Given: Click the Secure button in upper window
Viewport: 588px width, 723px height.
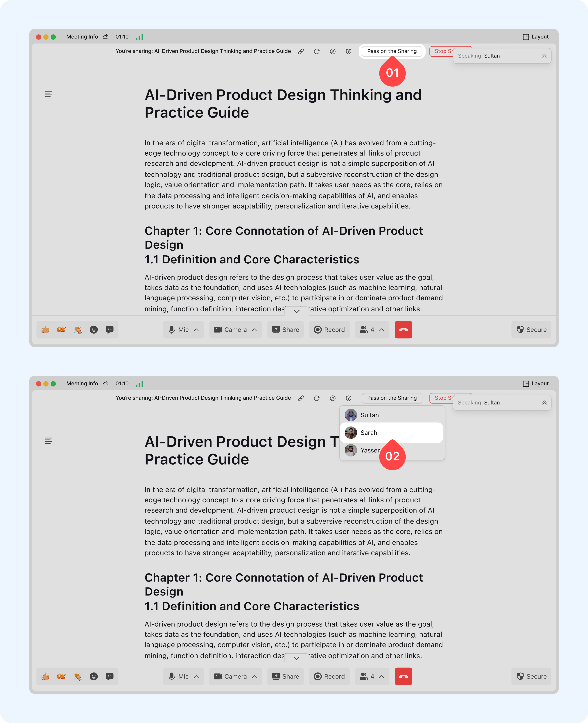Looking at the screenshot, I should point(531,330).
